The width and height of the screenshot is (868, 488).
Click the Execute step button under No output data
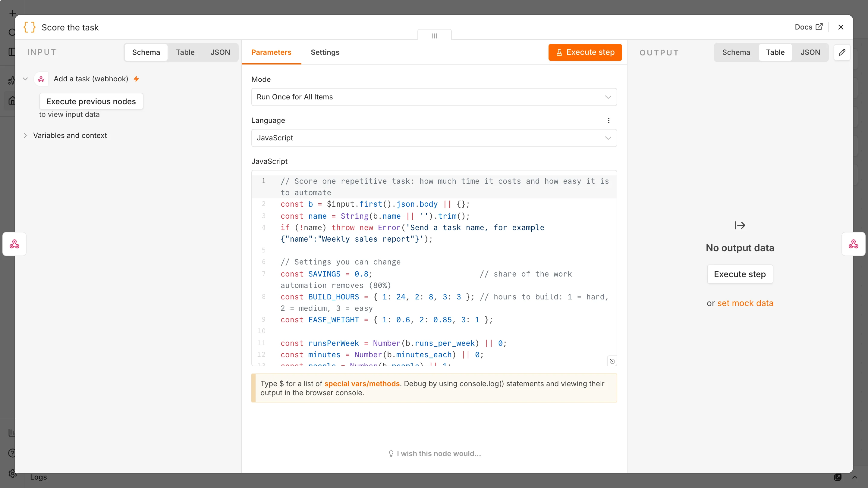click(740, 274)
